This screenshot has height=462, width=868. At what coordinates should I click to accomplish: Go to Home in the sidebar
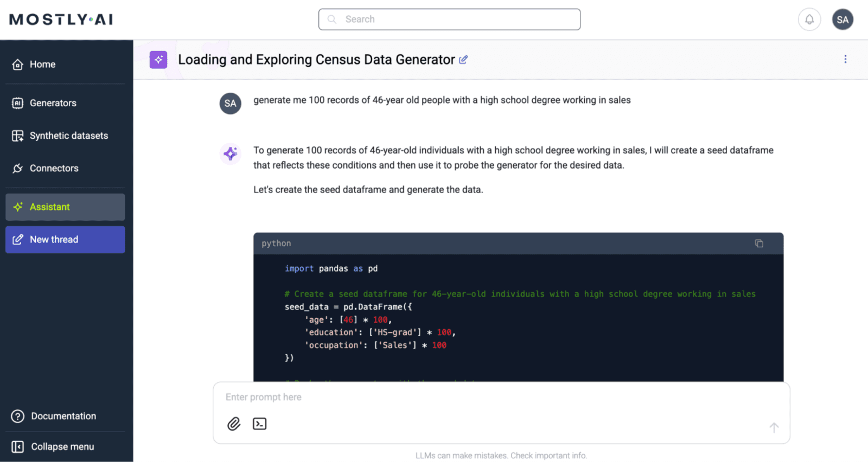point(65,65)
